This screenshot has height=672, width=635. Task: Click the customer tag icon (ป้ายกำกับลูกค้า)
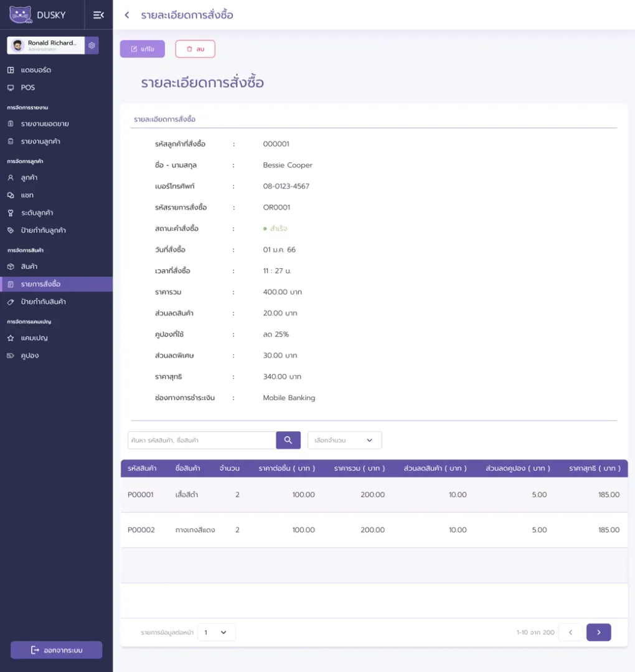11,230
